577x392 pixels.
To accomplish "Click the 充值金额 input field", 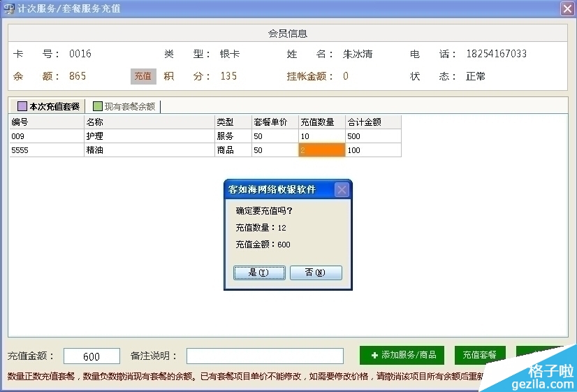I will pyautogui.click(x=92, y=356).
